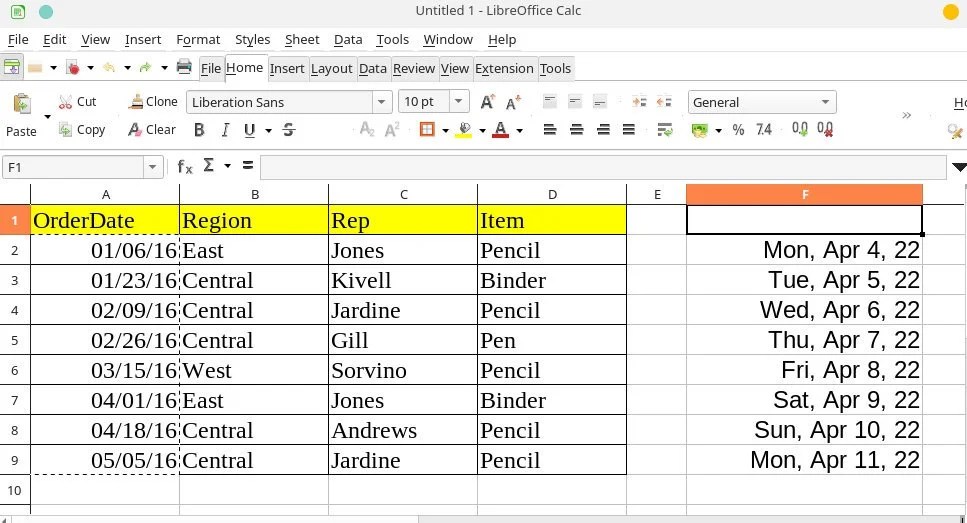Add a decimal place icon
The image size is (967, 523).
tap(800, 130)
